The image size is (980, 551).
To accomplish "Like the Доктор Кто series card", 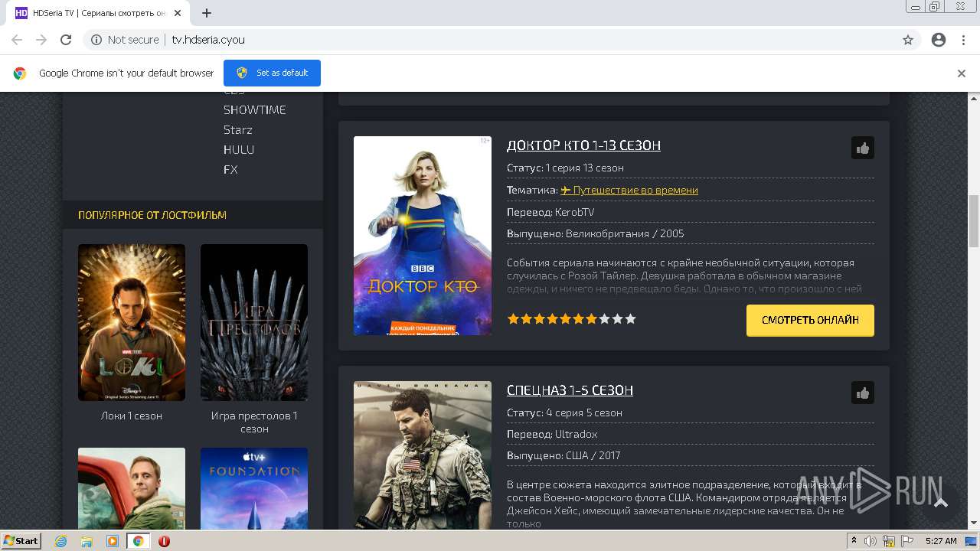I will click(x=863, y=148).
